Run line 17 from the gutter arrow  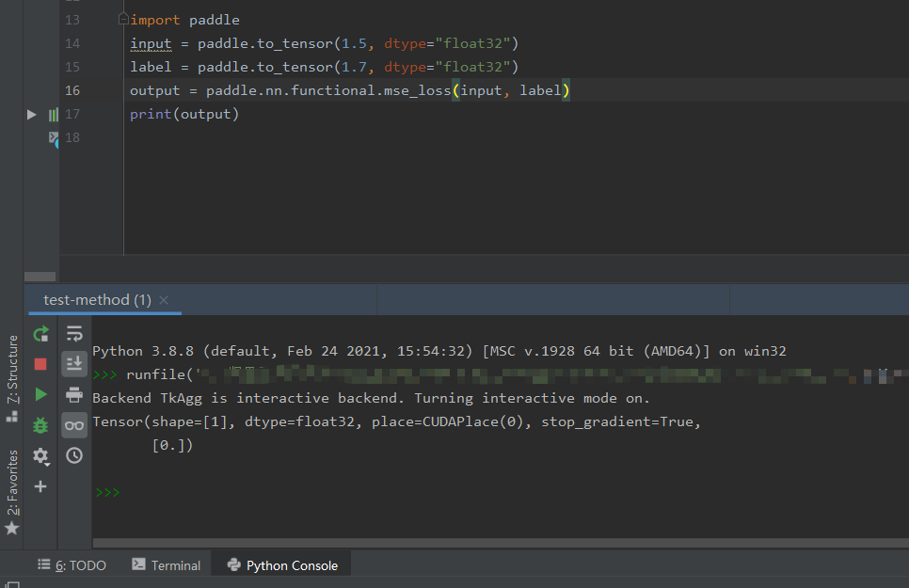(x=31, y=114)
